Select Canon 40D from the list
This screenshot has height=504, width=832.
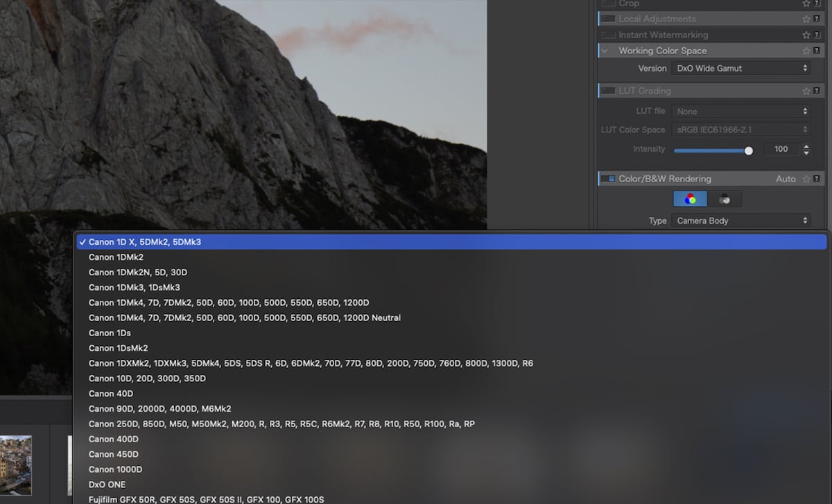111,393
